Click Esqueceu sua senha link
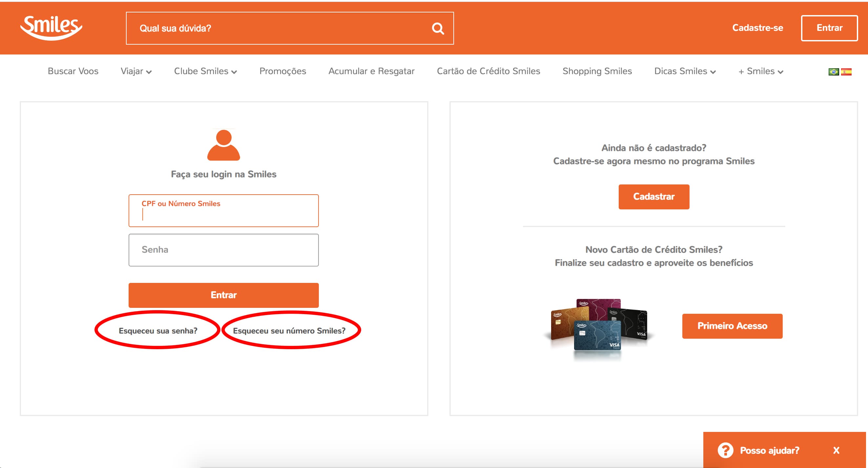Viewport: 868px width, 468px height. [x=158, y=331]
